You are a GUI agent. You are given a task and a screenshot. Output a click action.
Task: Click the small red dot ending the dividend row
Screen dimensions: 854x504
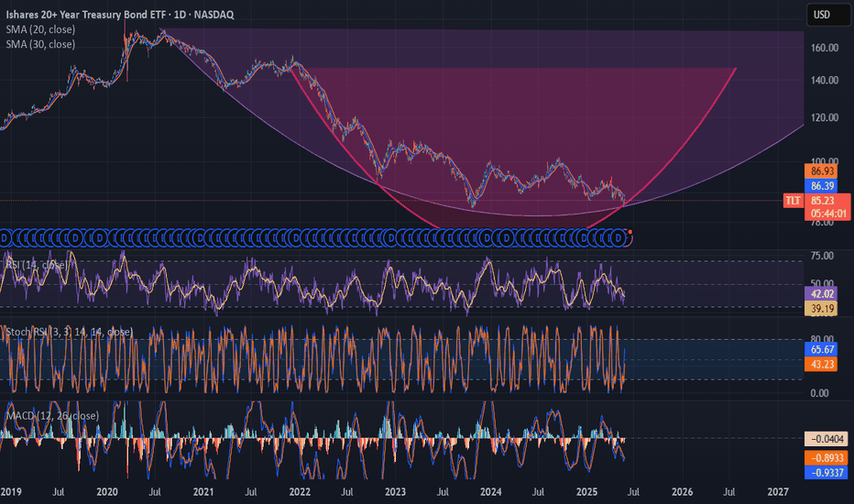pos(630,232)
